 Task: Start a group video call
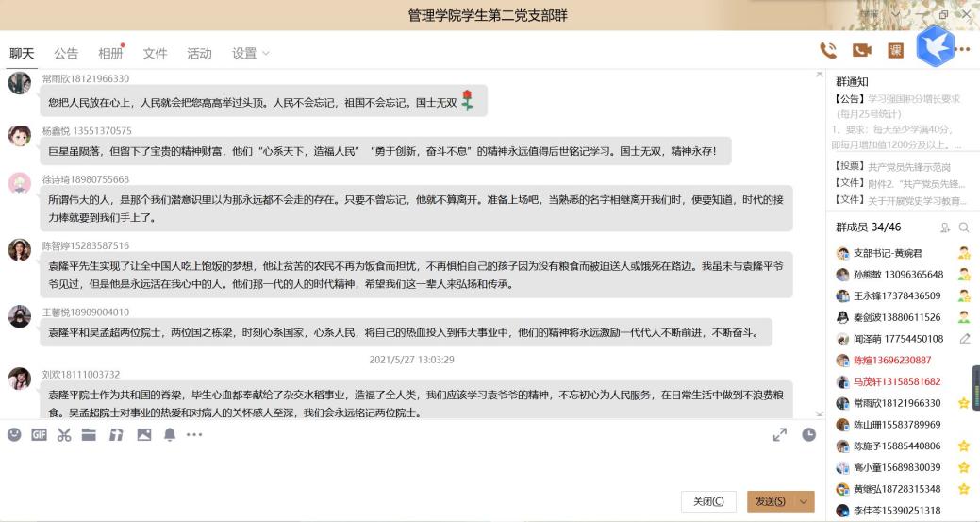pyautogui.click(x=861, y=51)
